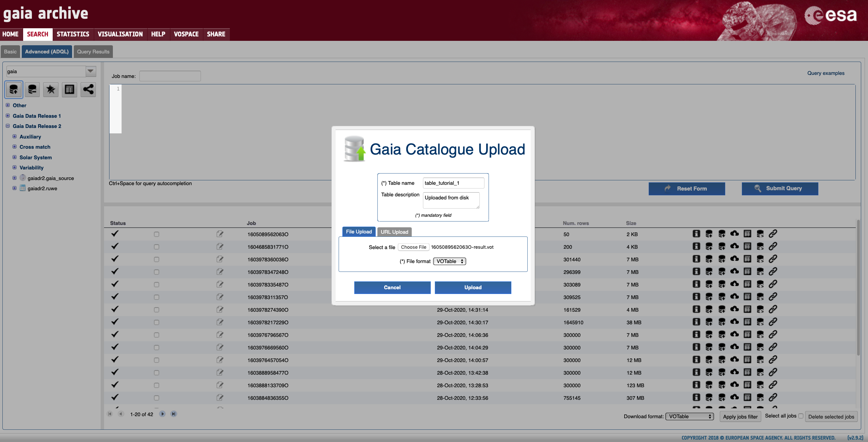Screen dimensions: 868x442
Task: Collapse Gaia Data Release 2 node
Action: (x=7, y=126)
